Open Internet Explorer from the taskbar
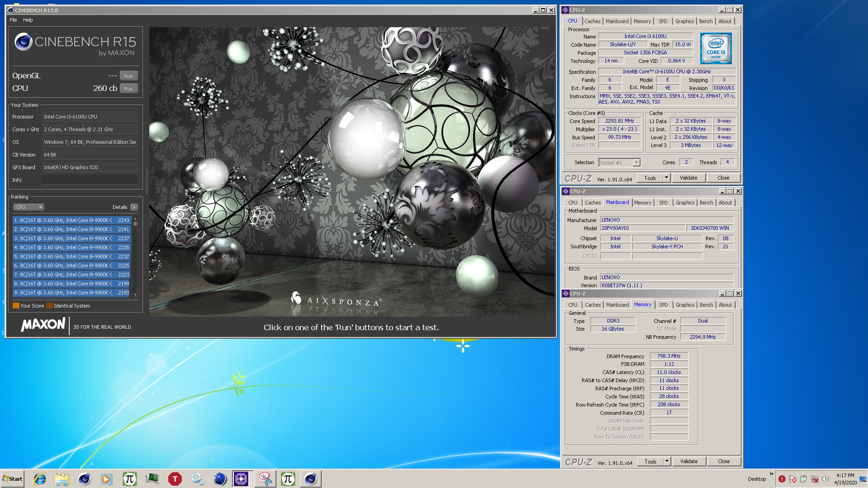Image resolution: width=868 pixels, height=488 pixels. (x=40, y=479)
